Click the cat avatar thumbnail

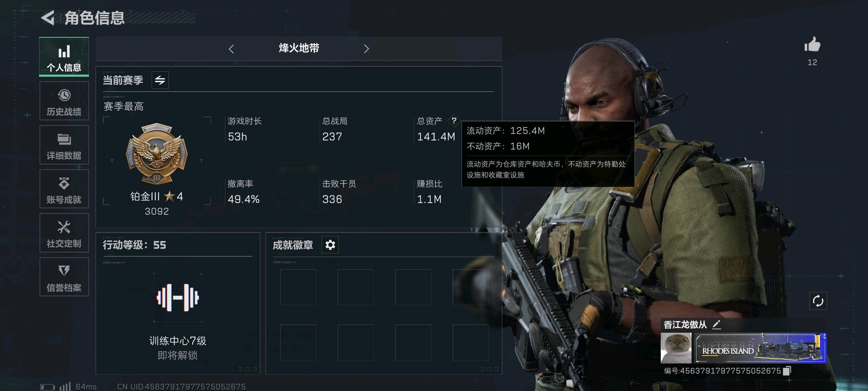pos(676,348)
